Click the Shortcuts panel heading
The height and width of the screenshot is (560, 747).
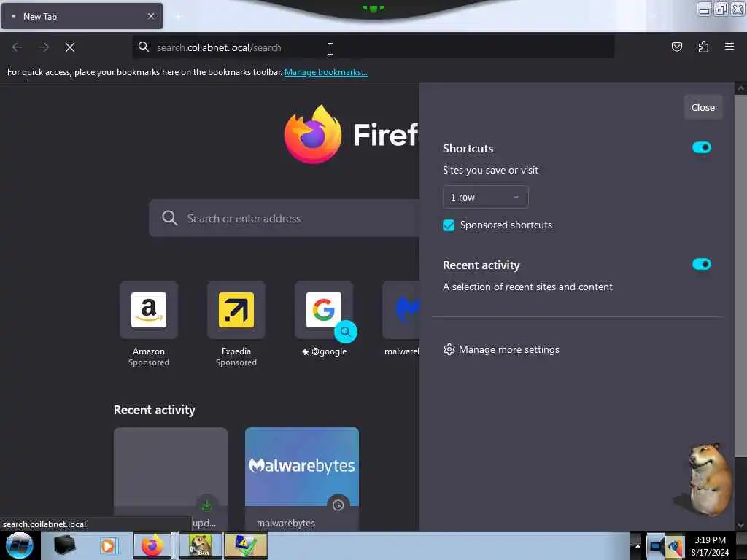(x=468, y=148)
